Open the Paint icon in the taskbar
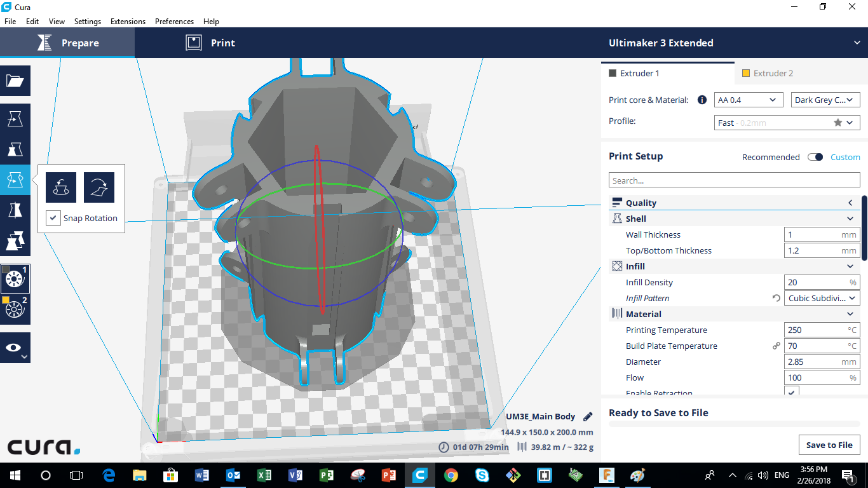The height and width of the screenshot is (488, 868). [x=637, y=475]
